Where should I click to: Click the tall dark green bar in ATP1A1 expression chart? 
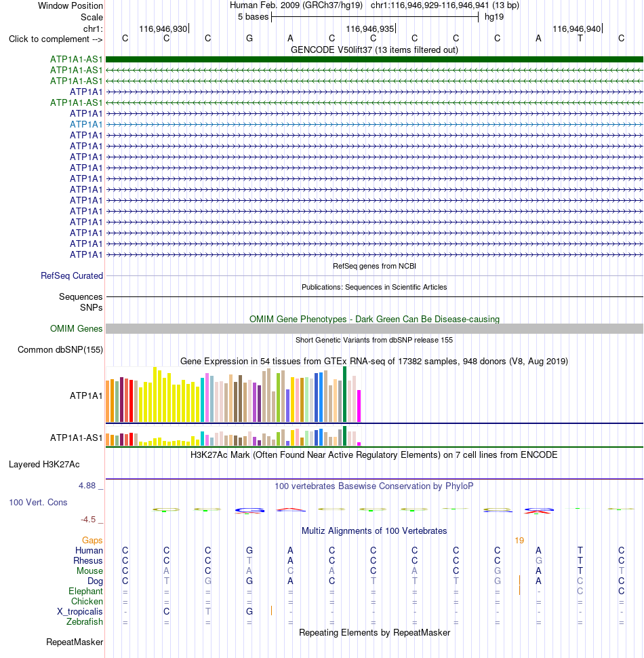point(344,394)
